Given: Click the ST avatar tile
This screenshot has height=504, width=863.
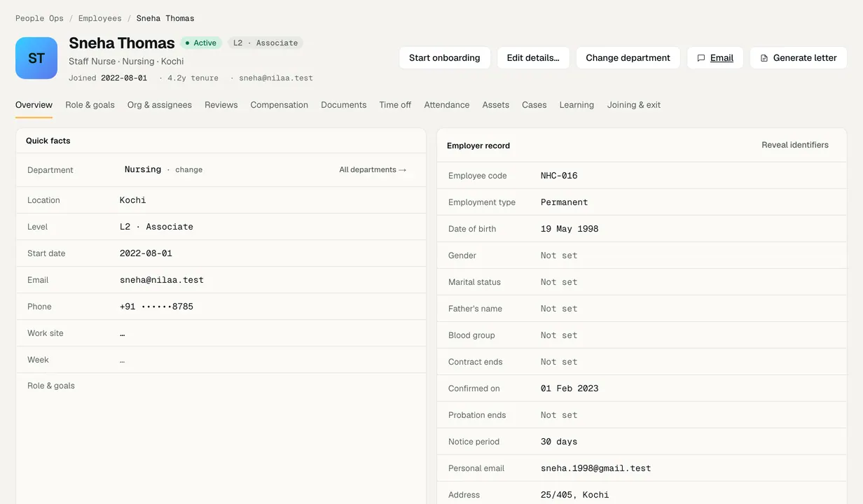Looking at the screenshot, I should click(36, 58).
